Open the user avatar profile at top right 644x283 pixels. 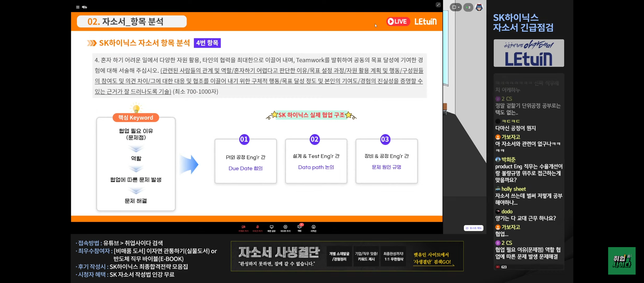[x=479, y=7]
